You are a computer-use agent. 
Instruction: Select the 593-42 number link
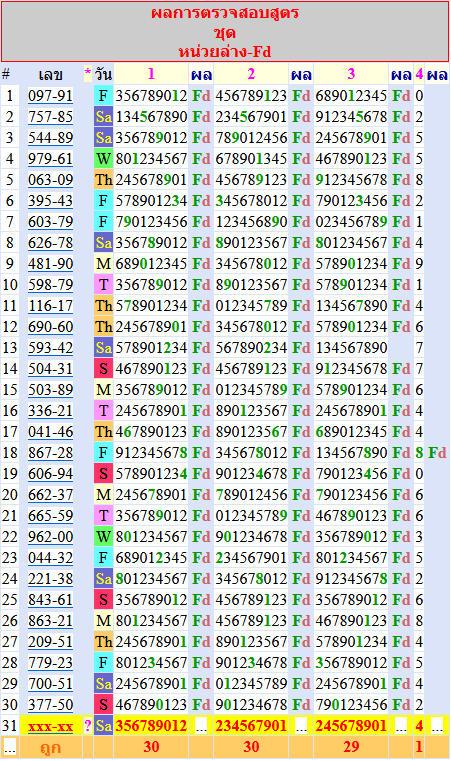coord(50,347)
